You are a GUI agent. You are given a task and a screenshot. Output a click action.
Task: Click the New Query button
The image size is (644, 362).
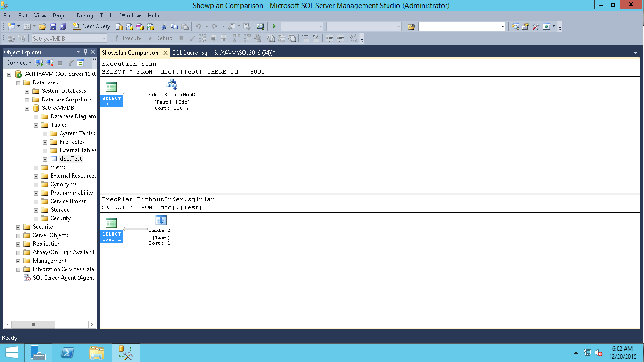point(92,26)
